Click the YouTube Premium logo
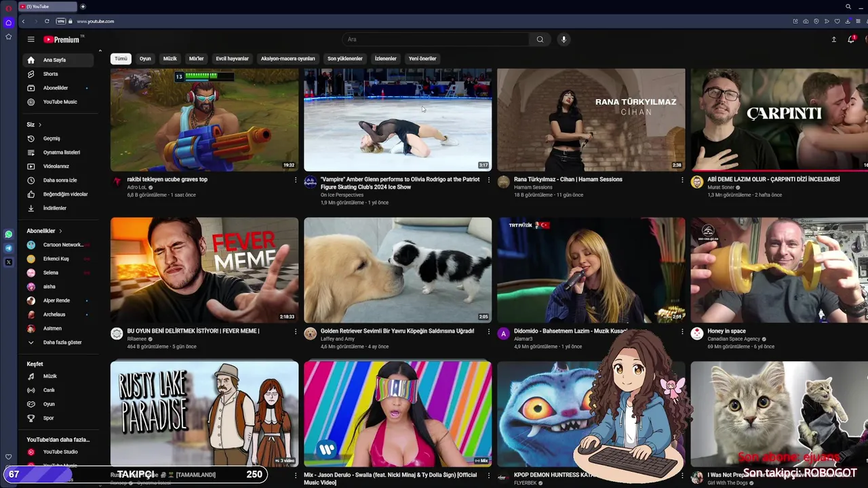Screen dimensions: 868x488 [x=62, y=39]
